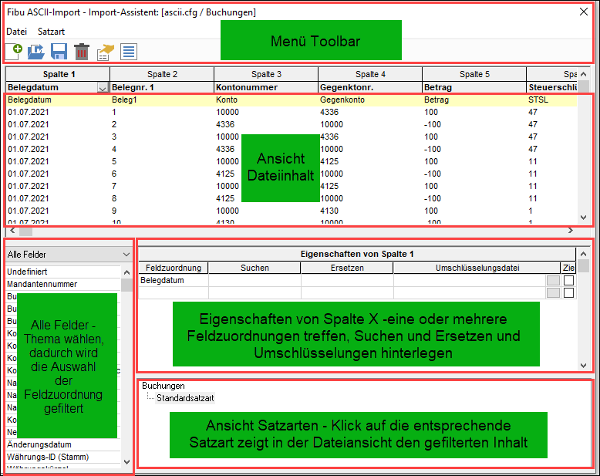Select the Spalte 5 column header

[474, 74]
